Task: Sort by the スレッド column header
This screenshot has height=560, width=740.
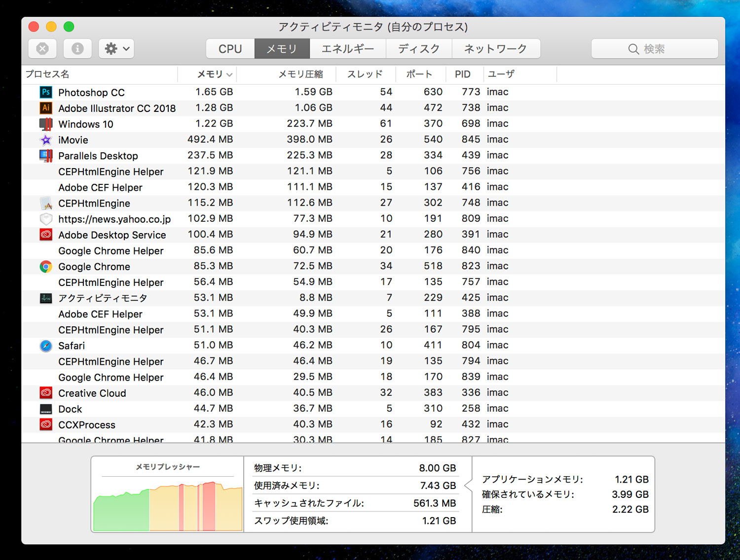Action: pos(366,74)
